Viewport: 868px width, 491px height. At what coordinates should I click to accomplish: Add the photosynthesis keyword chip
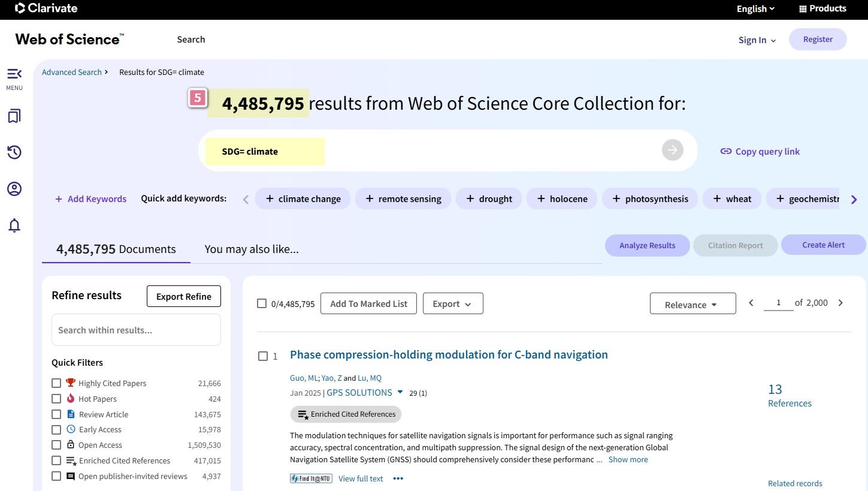tap(650, 199)
